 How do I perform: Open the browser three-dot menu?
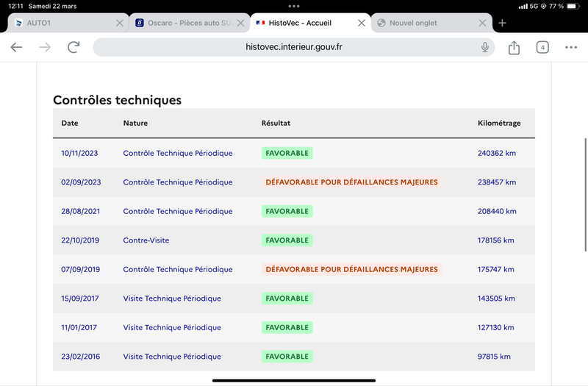571,47
